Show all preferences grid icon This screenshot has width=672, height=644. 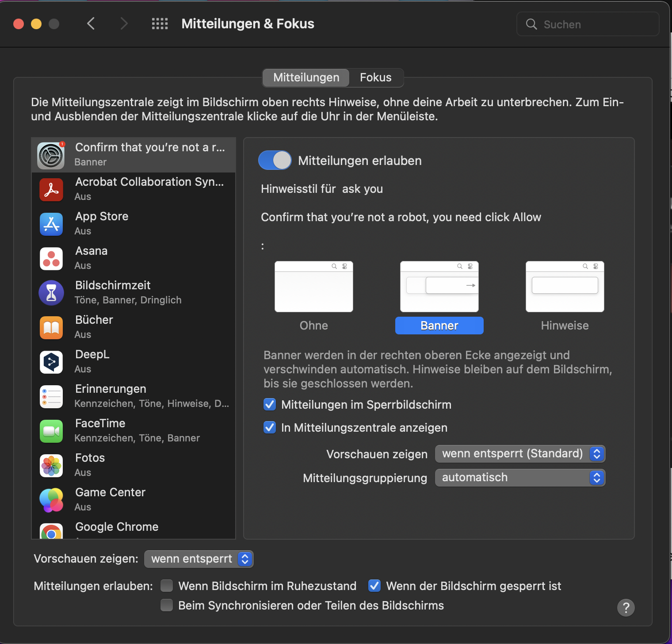[160, 24]
